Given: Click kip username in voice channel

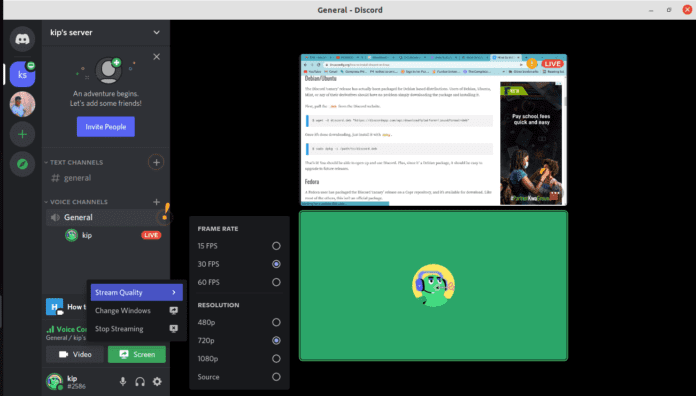Looking at the screenshot, I should click(87, 235).
